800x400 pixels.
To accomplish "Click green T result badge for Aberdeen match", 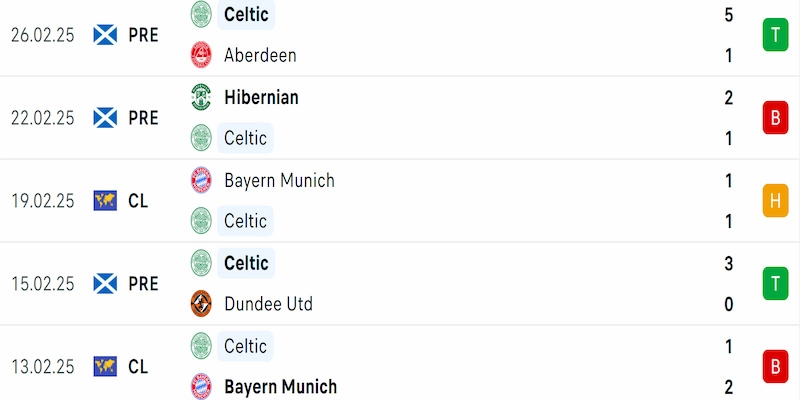I will tap(776, 35).
